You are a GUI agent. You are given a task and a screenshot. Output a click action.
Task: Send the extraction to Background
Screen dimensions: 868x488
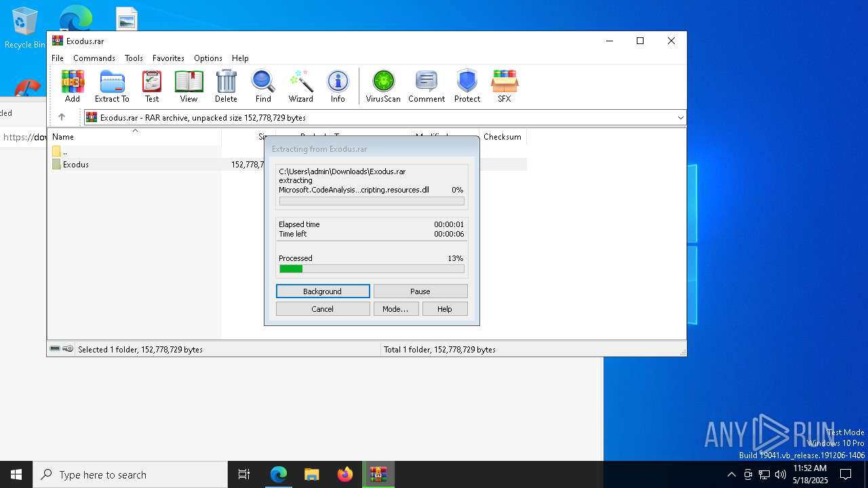pyautogui.click(x=323, y=291)
